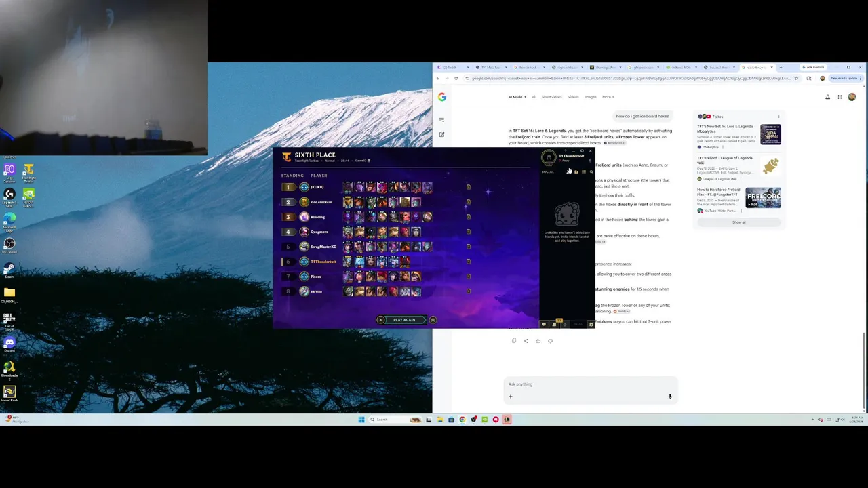
Task: Copy AI response icon below answer
Action: tap(514, 341)
